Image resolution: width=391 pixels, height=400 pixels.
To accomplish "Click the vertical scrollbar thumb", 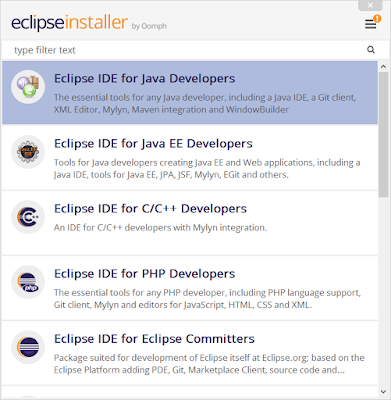I will click(383, 134).
